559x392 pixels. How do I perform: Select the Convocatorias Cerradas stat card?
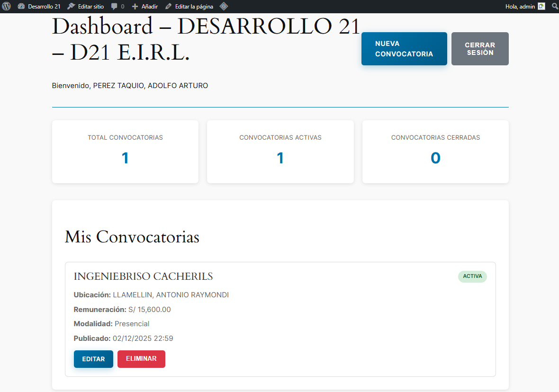tap(435, 151)
